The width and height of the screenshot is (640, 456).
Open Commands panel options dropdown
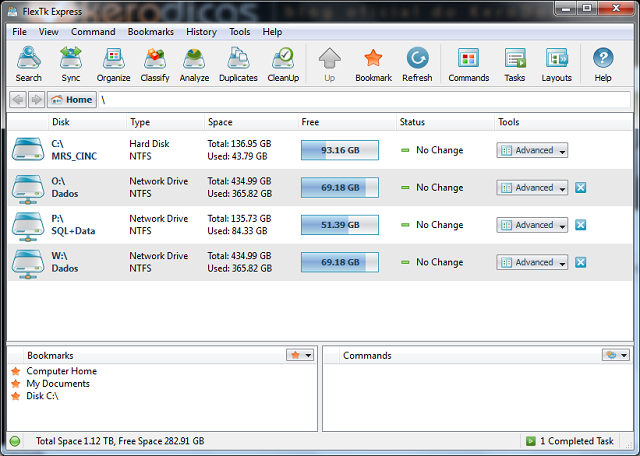(616, 355)
